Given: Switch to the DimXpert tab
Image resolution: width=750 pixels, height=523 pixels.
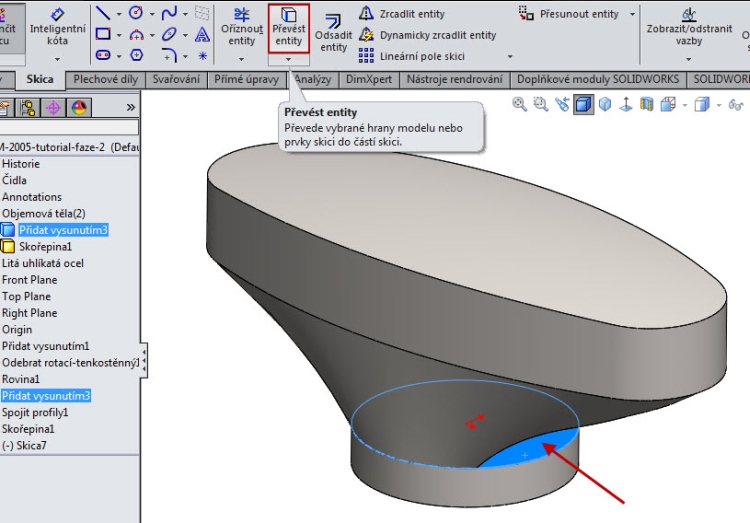Looking at the screenshot, I should tap(369, 79).
